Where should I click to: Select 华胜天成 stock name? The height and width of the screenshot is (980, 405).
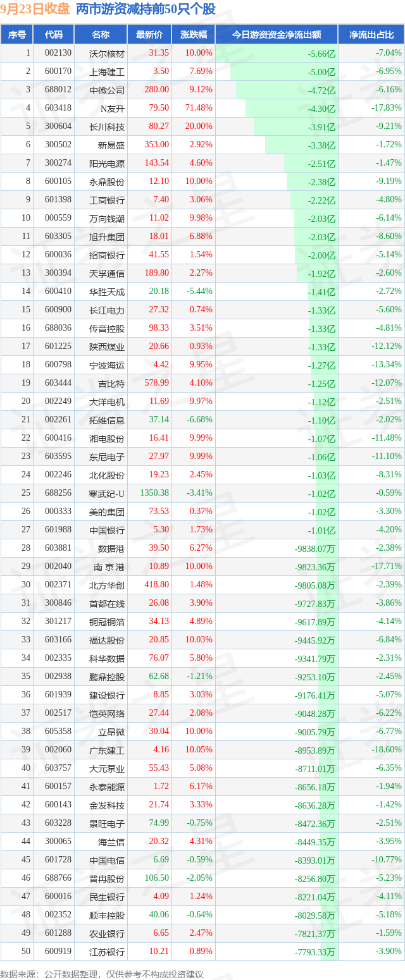coord(107,291)
